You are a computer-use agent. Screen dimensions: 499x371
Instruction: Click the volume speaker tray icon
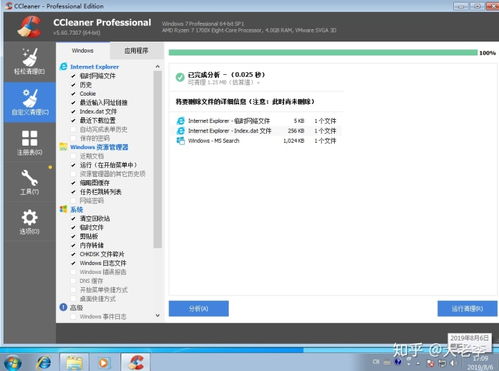coord(452,363)
